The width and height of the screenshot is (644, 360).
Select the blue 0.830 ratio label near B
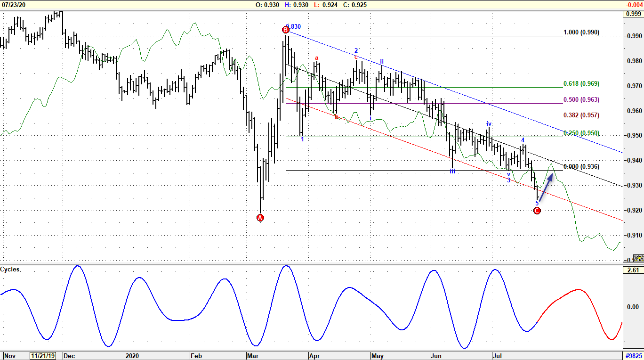(294, 26)
